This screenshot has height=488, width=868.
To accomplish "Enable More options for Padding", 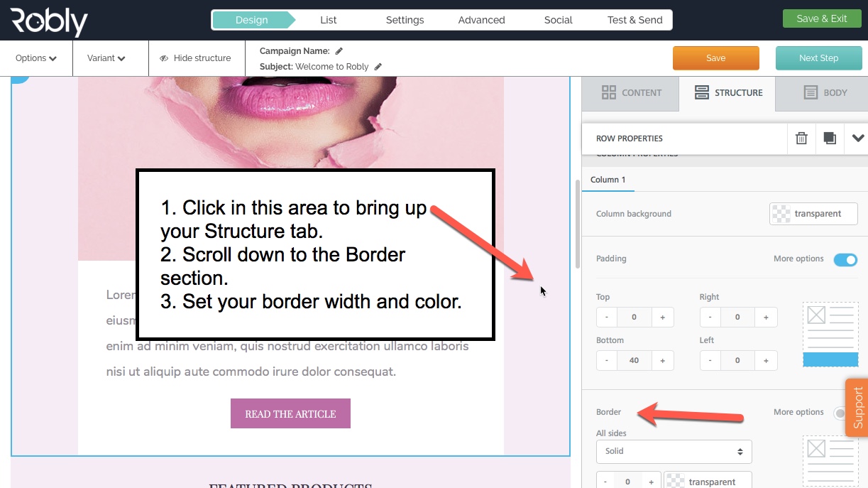I will [x=844, y=260].
